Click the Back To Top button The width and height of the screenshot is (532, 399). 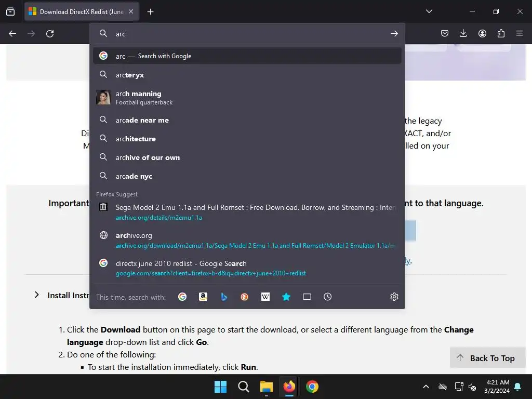[x=487, y=357]
